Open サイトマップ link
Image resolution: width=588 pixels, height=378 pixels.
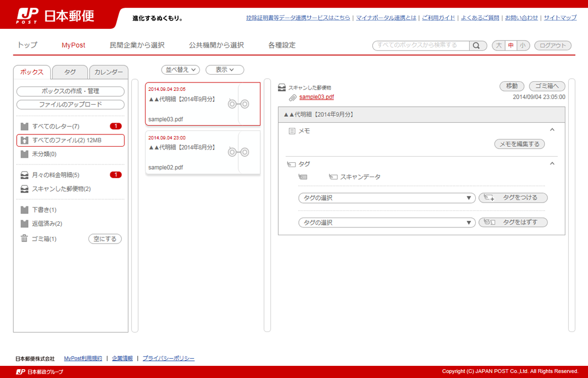click(x=560, y=18)
